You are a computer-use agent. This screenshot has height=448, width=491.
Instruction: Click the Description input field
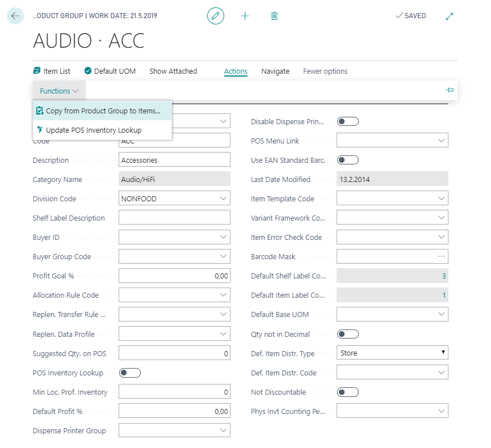[174, 160]
